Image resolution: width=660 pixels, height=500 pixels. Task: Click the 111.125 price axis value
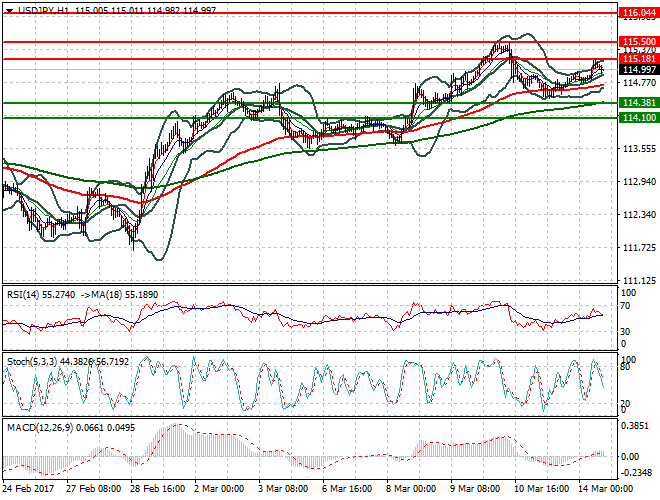[x=639, y=280]
